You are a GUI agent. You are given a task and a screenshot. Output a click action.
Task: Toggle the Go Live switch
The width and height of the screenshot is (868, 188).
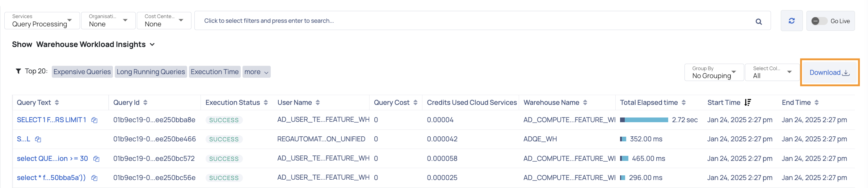[819, 21]
